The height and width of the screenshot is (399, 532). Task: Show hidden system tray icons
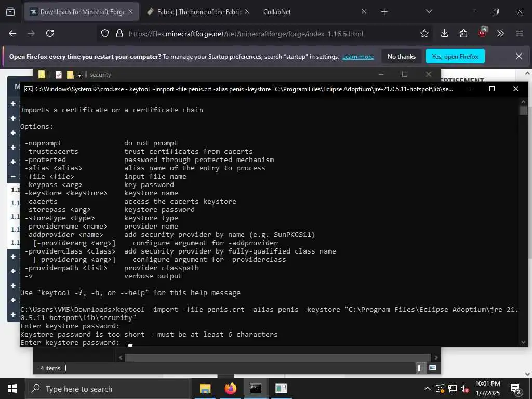pos(428,389)
